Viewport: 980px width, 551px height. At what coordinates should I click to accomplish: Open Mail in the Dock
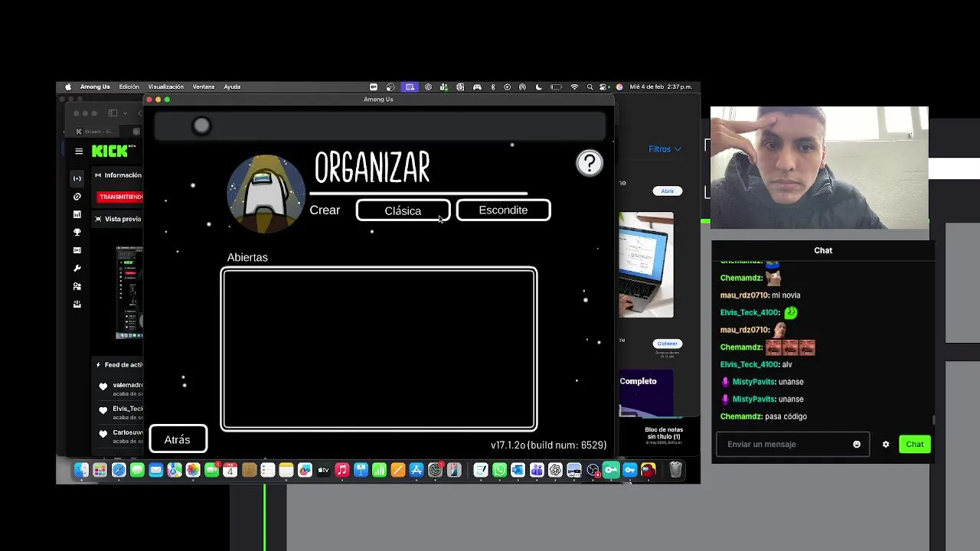tap(155, 470)
